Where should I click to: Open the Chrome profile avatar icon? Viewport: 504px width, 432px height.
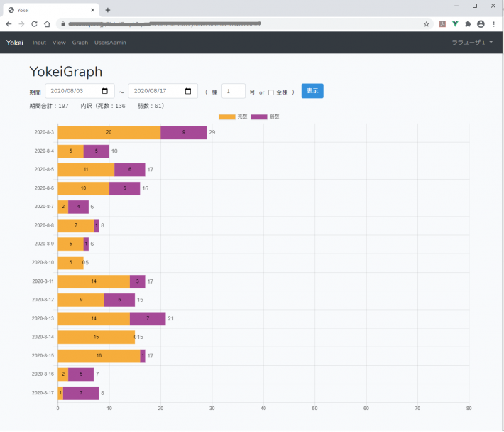pos(481,23)
